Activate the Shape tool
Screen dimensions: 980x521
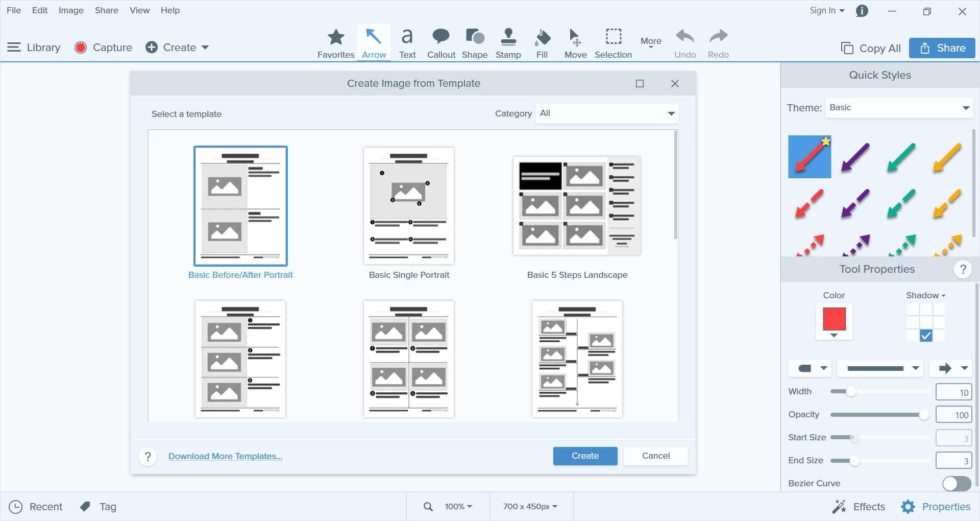pyautogui.click(x=474, y=42)
